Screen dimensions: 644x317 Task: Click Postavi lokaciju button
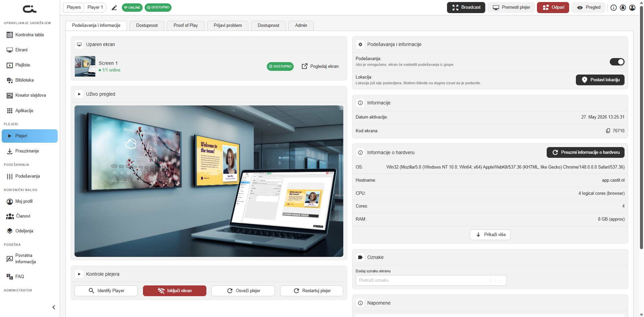click(x=600, y=80)
